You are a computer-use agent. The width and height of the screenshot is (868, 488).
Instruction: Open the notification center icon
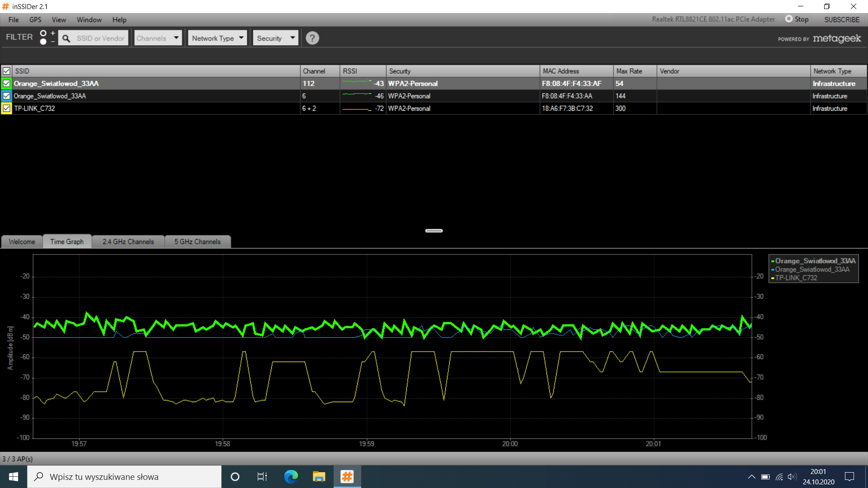coord(849,477)
